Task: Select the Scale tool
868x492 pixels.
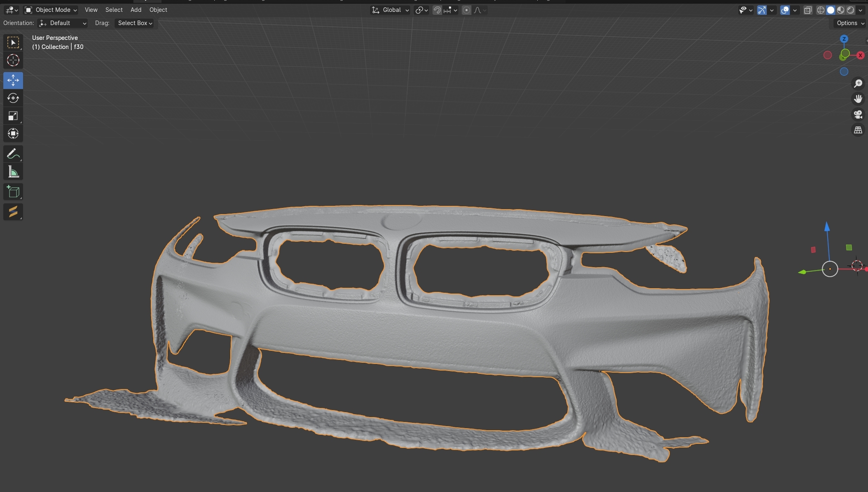Action: pyautogui.click(x=13, y=116)
